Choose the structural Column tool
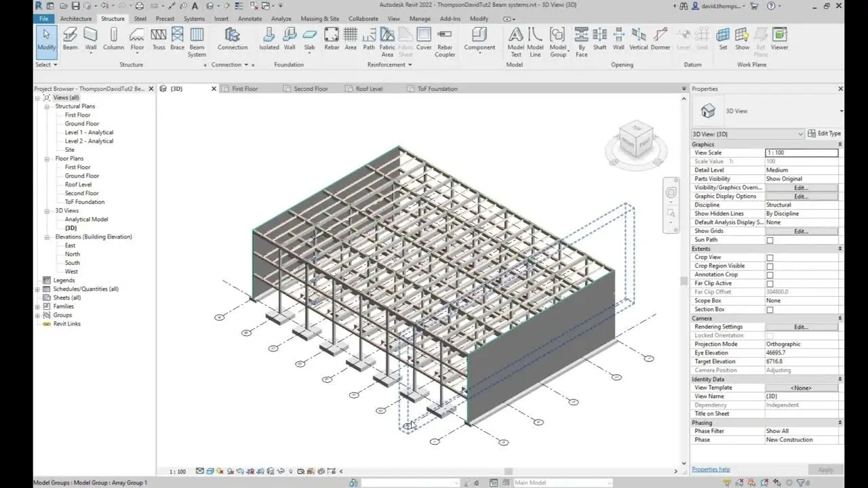This screenshot has width=868, height=488. (x=113, y=39)
